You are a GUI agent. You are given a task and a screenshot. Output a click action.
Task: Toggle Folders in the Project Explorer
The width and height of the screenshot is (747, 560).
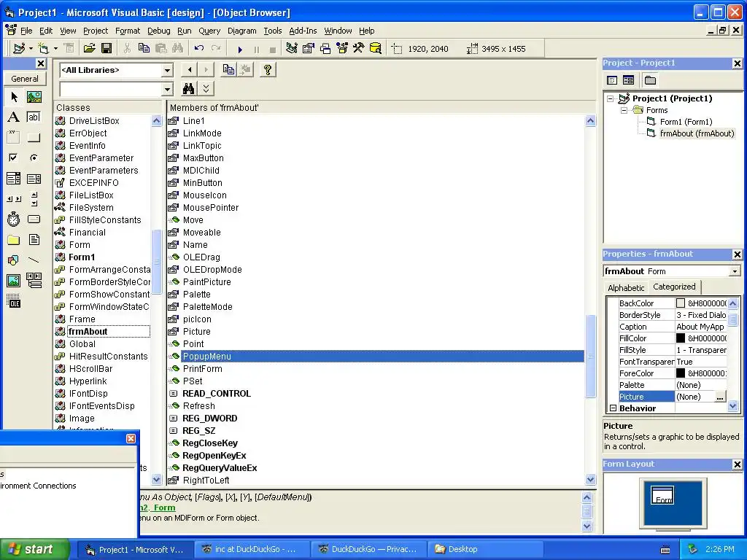(650, 80)
